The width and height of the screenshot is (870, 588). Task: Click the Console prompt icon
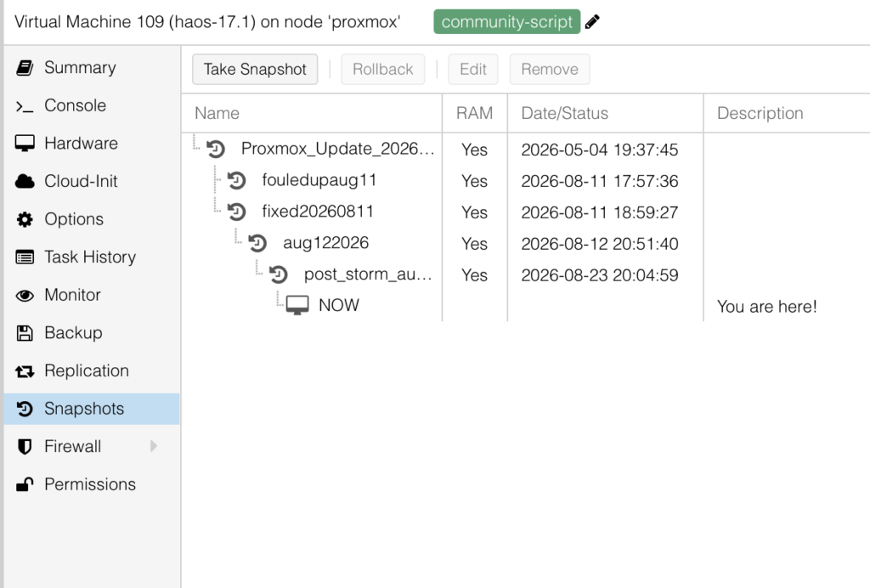(25, 106)
